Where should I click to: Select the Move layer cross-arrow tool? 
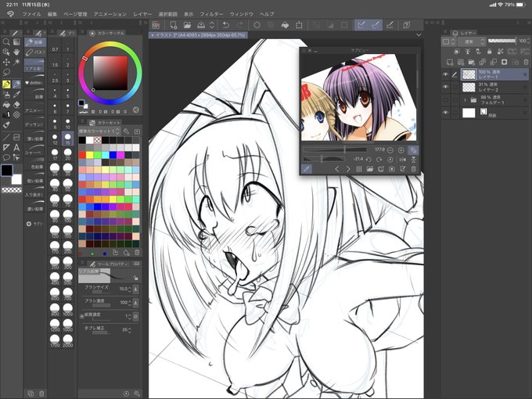(6, 62)
